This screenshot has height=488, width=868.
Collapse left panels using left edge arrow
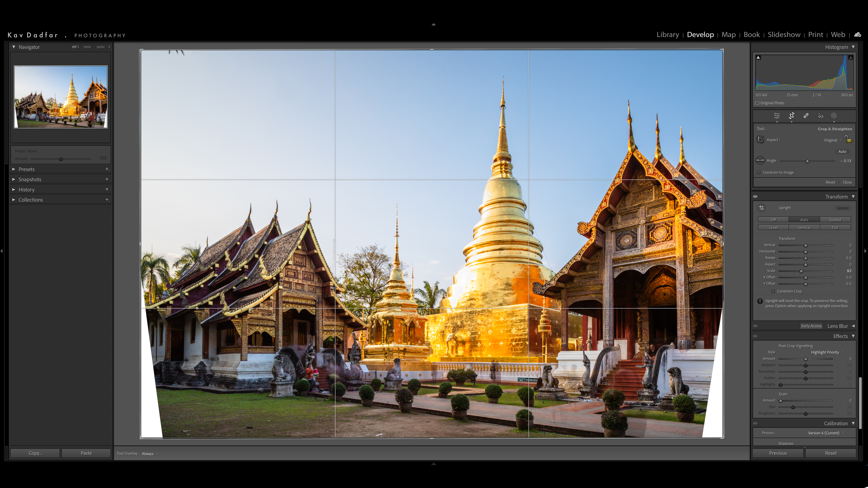[2, 251]
